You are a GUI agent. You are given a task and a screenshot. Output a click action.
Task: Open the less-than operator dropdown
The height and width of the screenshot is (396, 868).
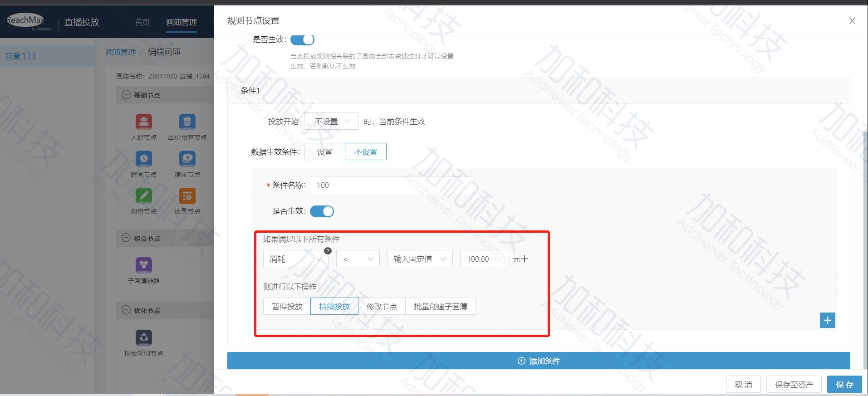pos(358,259)
